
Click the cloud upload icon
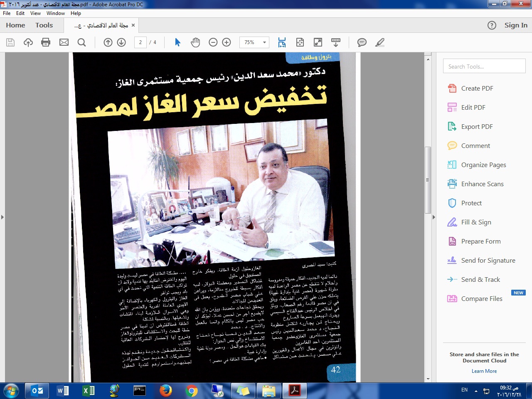pos(28,42)
